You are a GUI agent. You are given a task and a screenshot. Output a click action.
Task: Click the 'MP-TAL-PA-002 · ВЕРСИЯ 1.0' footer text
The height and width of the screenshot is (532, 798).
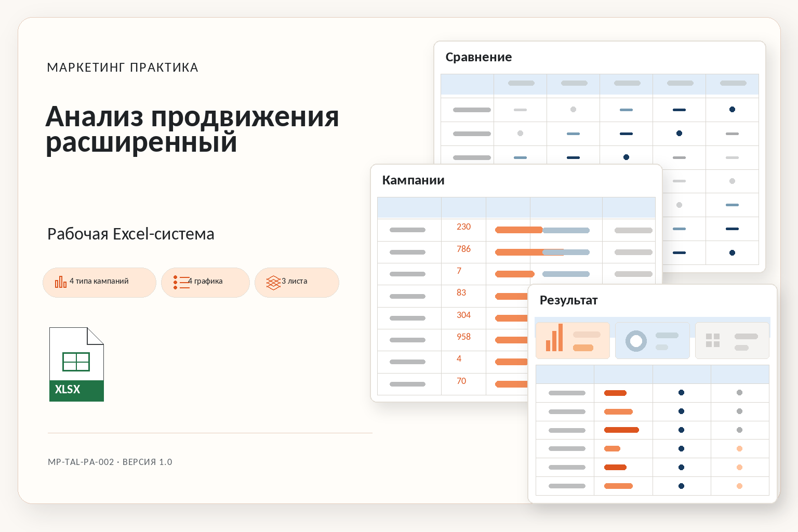click(110, 462)
